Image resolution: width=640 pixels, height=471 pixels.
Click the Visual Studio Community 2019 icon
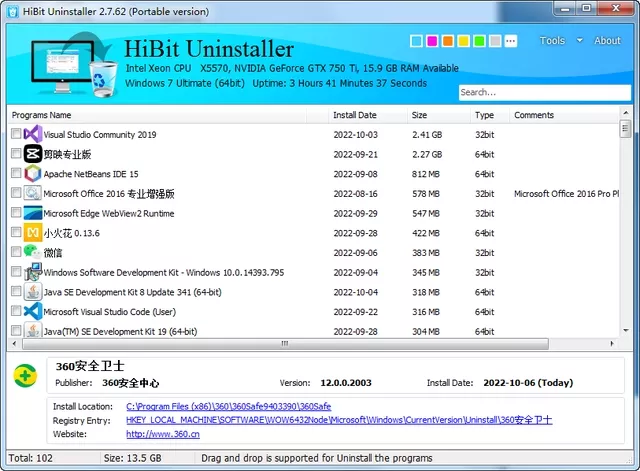[33, 134]
